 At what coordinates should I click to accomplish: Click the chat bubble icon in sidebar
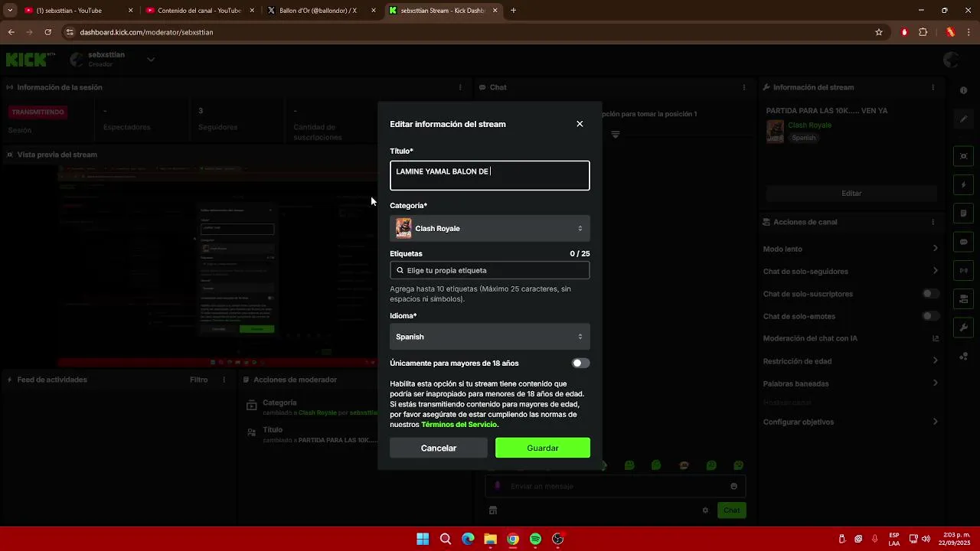pyautogui.click(x=964, y=242)
